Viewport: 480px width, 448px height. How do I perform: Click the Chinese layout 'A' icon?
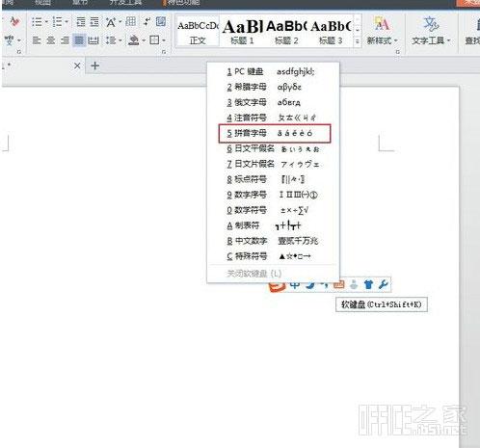111,22
